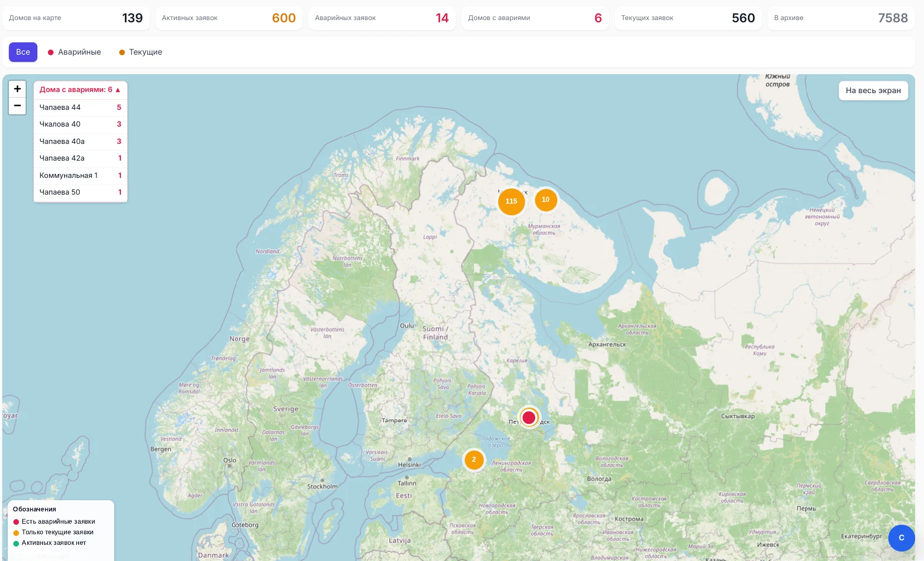Click the 'В архиве' 7588 card
Screen dimensions: 924x561
click(841, 18)
